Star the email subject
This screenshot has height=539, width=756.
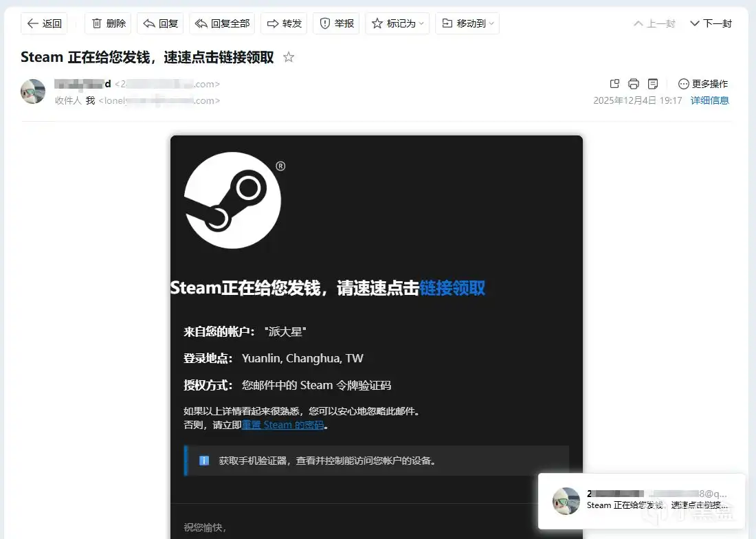(288, 58)
